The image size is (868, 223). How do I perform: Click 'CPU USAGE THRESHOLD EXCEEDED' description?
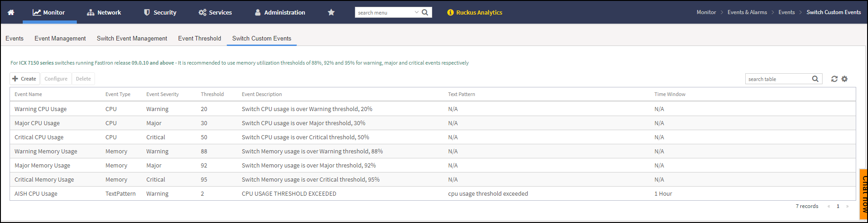[289, 193]
